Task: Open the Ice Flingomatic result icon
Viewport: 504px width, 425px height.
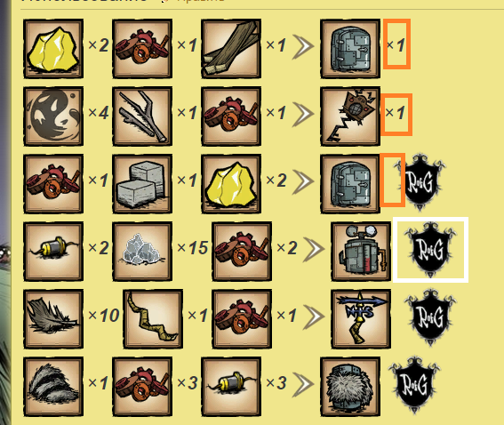Action: [x=361, y=251]
